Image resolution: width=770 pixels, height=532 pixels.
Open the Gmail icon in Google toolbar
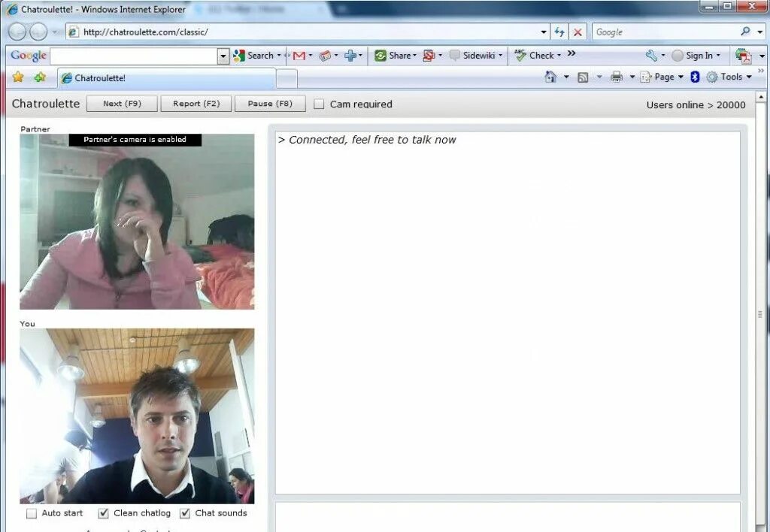pos(299,56)
